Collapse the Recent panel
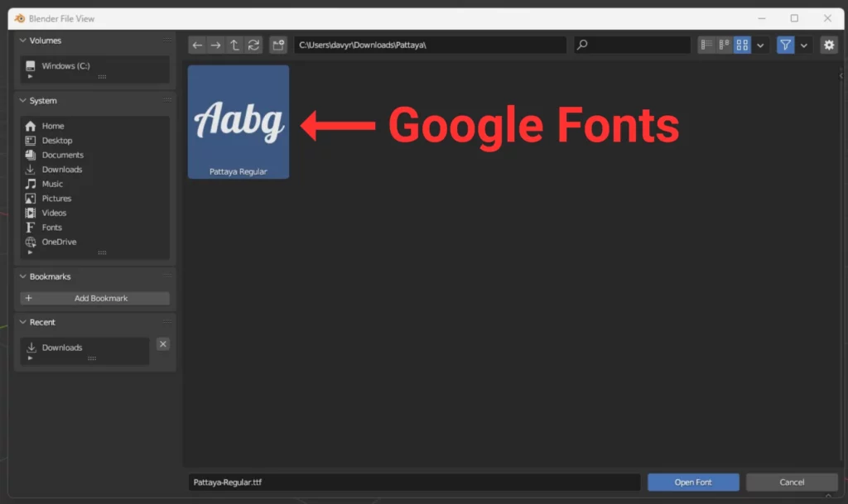848x504 pixels. [22, 322]
